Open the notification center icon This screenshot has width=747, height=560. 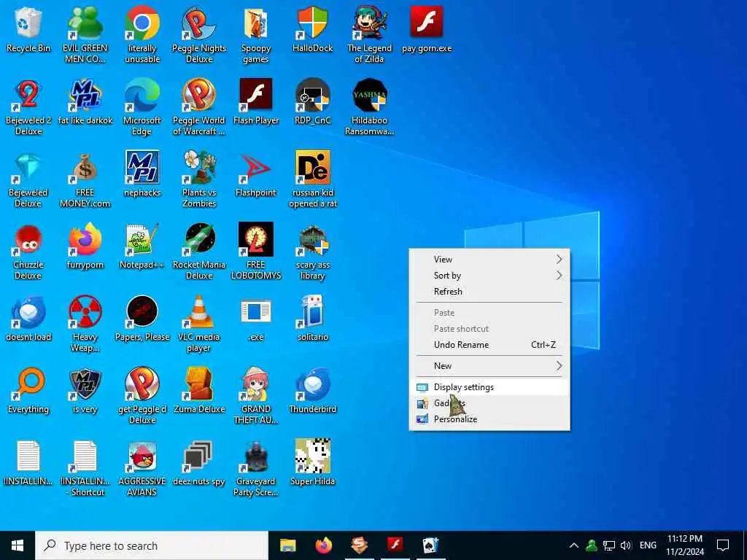tap(723, 545)
